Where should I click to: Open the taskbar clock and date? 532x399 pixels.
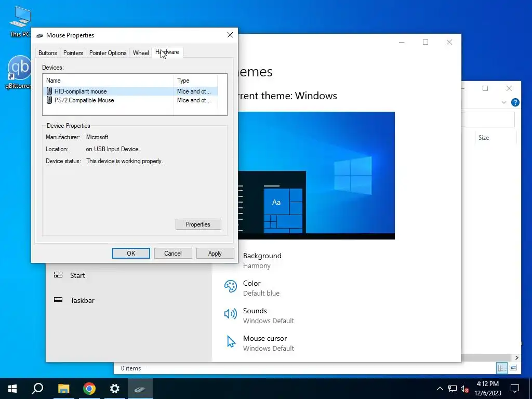488,389
